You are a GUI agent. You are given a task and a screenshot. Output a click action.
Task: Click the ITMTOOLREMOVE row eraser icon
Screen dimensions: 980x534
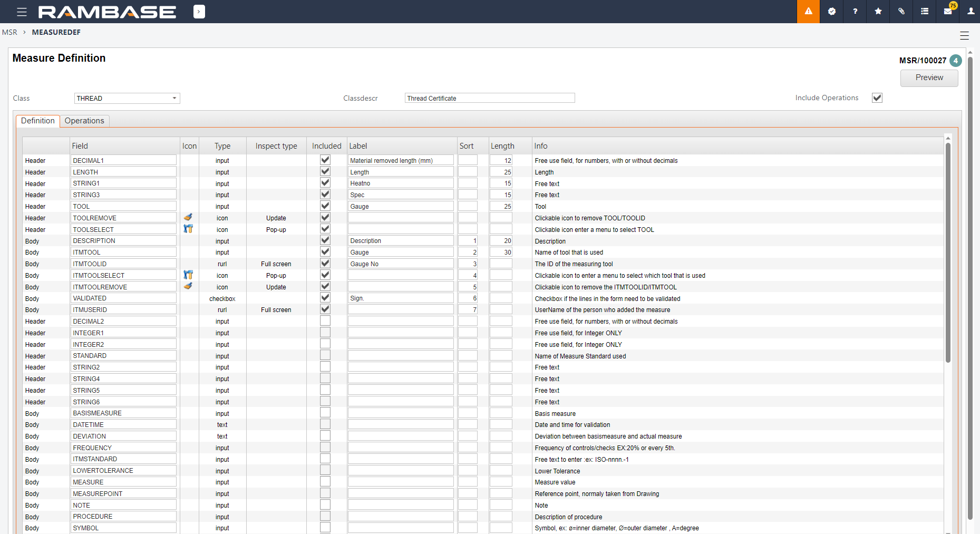click(x=188, y=287)
